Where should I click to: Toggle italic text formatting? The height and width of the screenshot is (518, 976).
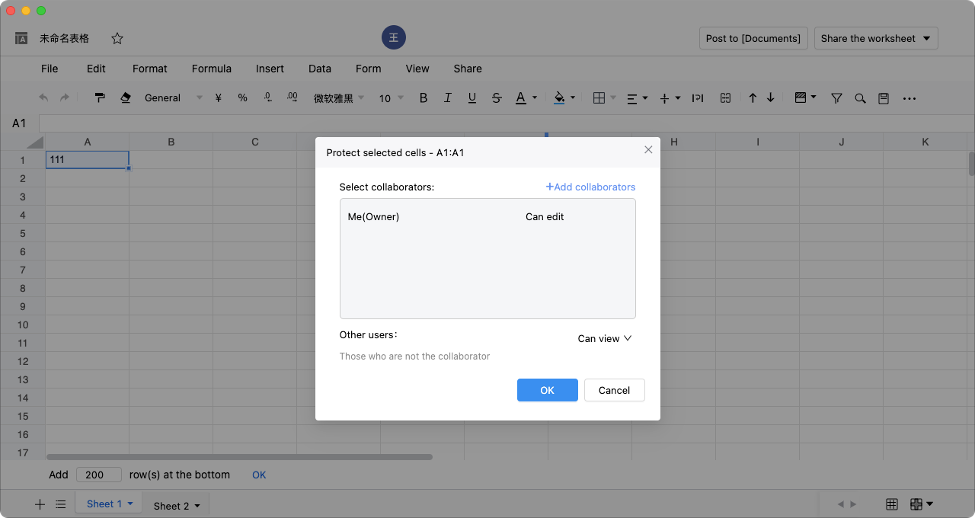(448, 98)
